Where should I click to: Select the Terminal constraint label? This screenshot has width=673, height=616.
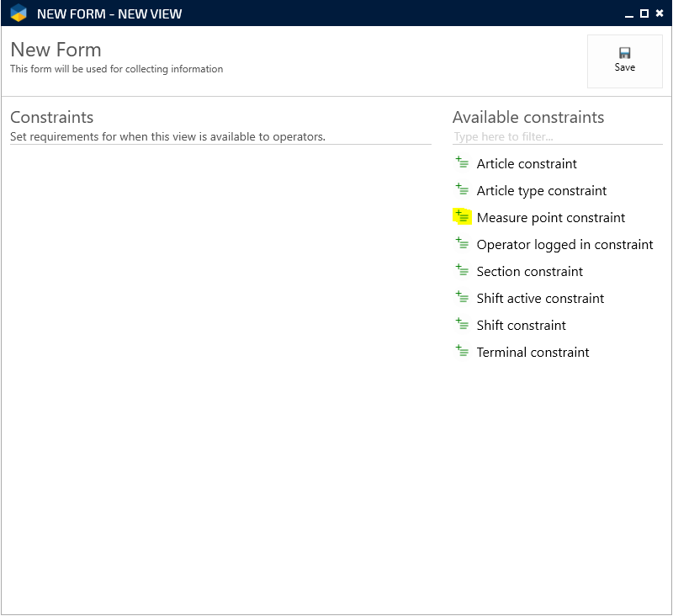coord(533,353)
